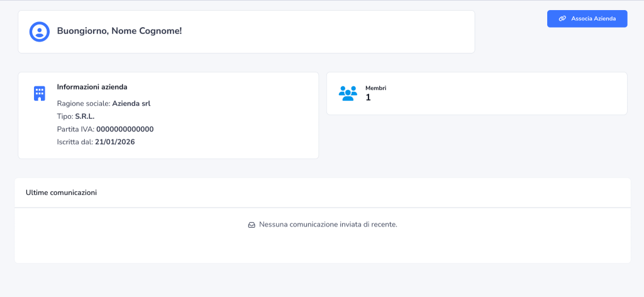
Task: Click the Ultime comunicazioni section header
Action: coord(61,193)
